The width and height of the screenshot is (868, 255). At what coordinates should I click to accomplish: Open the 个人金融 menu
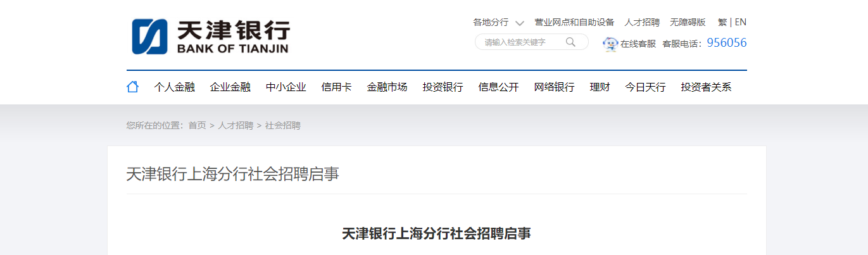click(175, 87)
